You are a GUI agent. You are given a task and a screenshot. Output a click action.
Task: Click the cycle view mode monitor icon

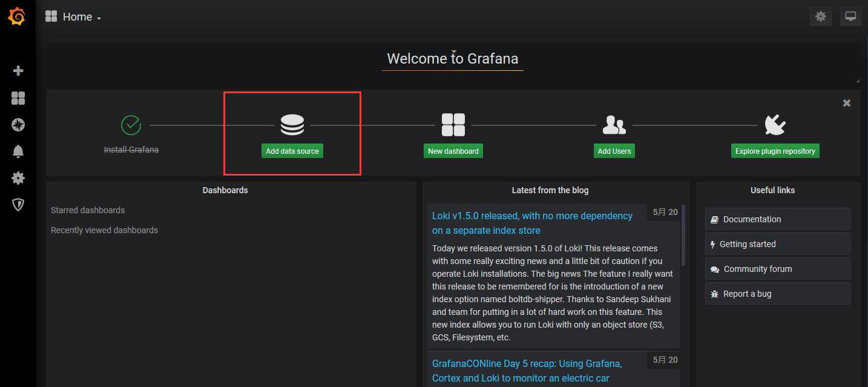point(850,16)
